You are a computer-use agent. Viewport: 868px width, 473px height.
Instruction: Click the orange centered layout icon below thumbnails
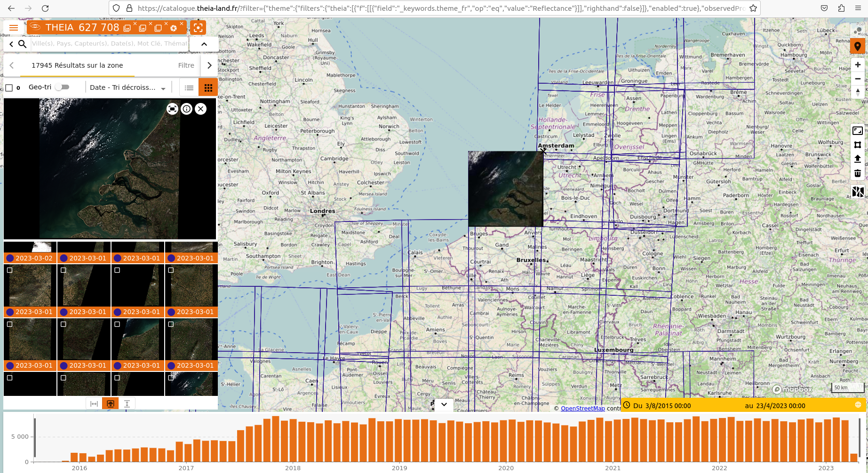(111, 403)
